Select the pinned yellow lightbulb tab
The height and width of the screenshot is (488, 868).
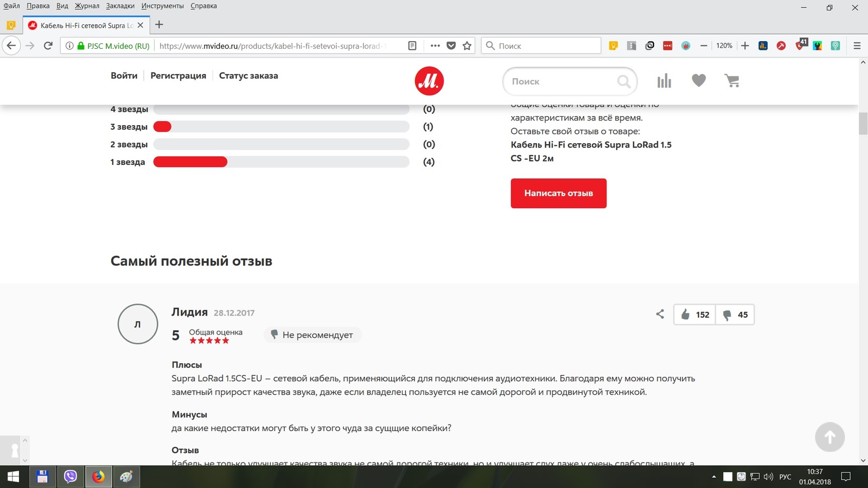11,25
